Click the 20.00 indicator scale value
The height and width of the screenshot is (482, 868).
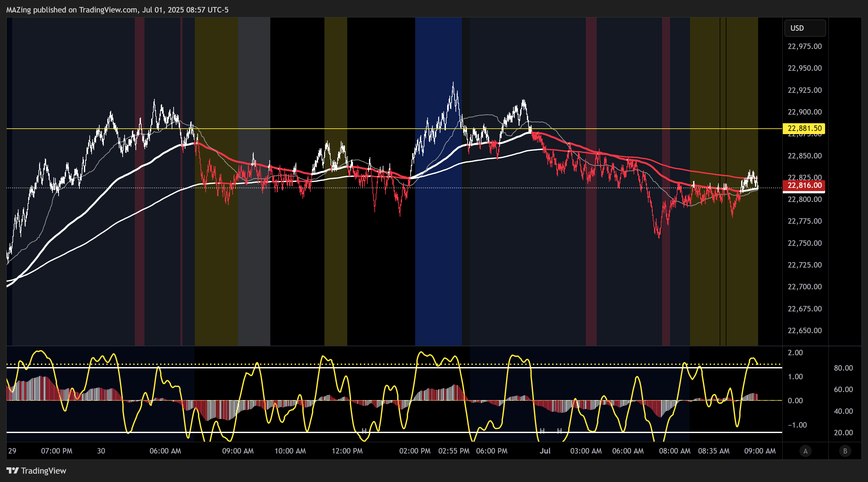(x=843, y=433)
